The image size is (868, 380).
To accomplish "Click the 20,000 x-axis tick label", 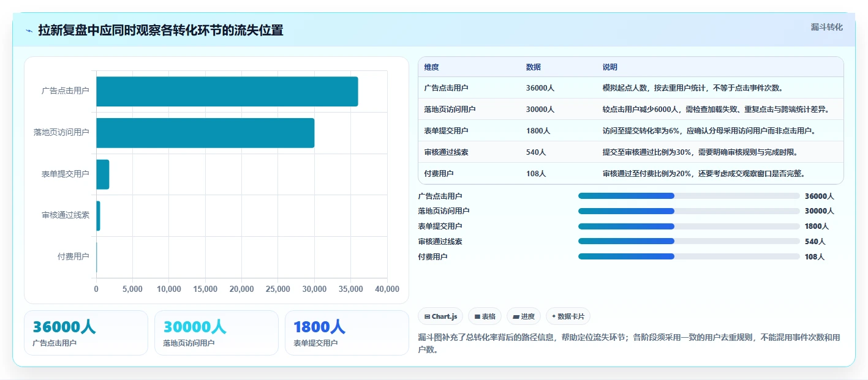I will [242, 289].
